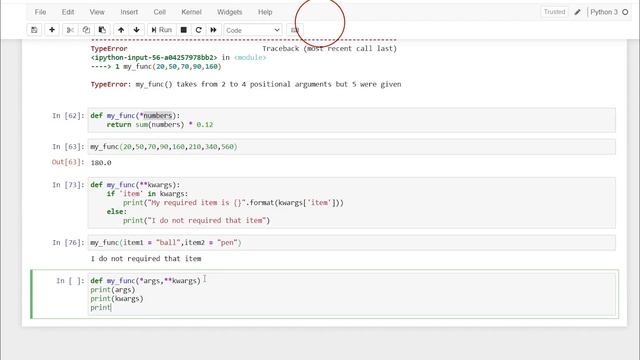Click the 'print(kwargs)' line
The width and height of the screenshot is (640, 360).
[x=117, y=298]
